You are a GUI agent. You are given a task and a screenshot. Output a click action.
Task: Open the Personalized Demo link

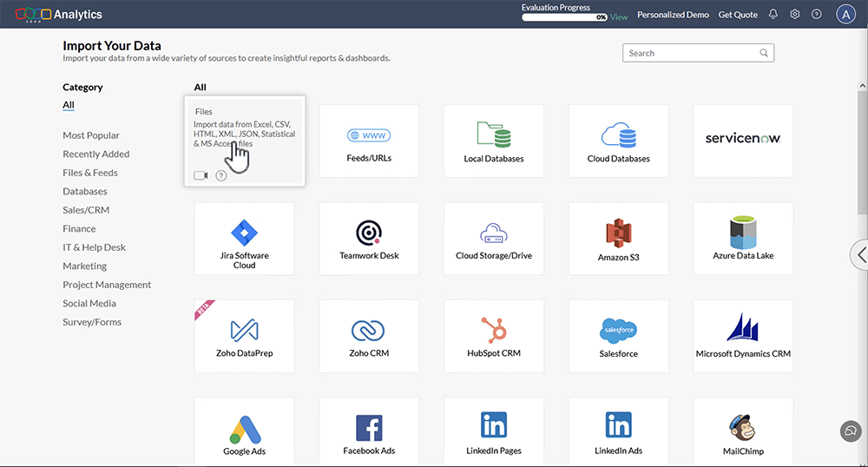pos(673,15)
